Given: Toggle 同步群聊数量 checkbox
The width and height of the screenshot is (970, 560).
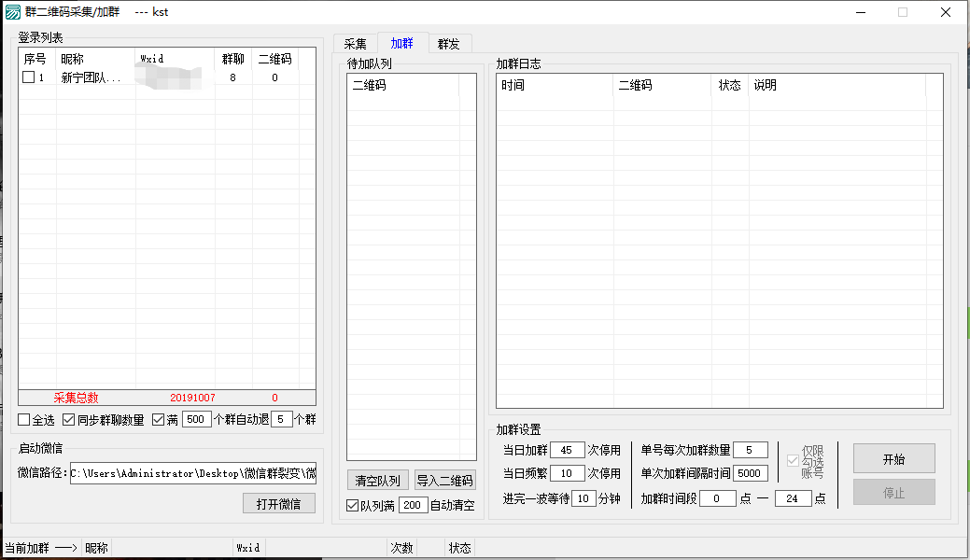Looking at the screenshot, I should point(69,420).
